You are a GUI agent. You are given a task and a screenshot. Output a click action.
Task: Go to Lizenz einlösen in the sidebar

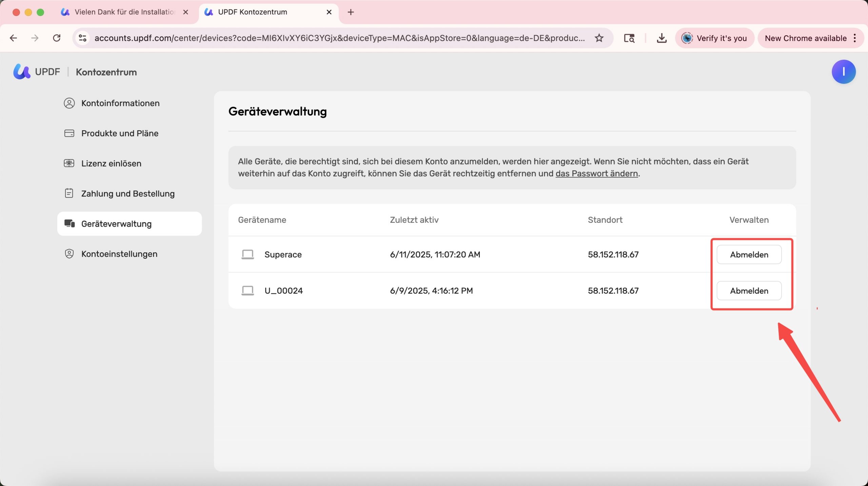[130, 163]
